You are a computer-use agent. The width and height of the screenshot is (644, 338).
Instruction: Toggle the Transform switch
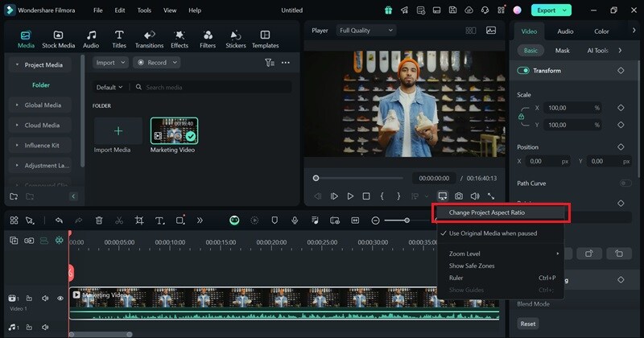[x=523, y=71]
